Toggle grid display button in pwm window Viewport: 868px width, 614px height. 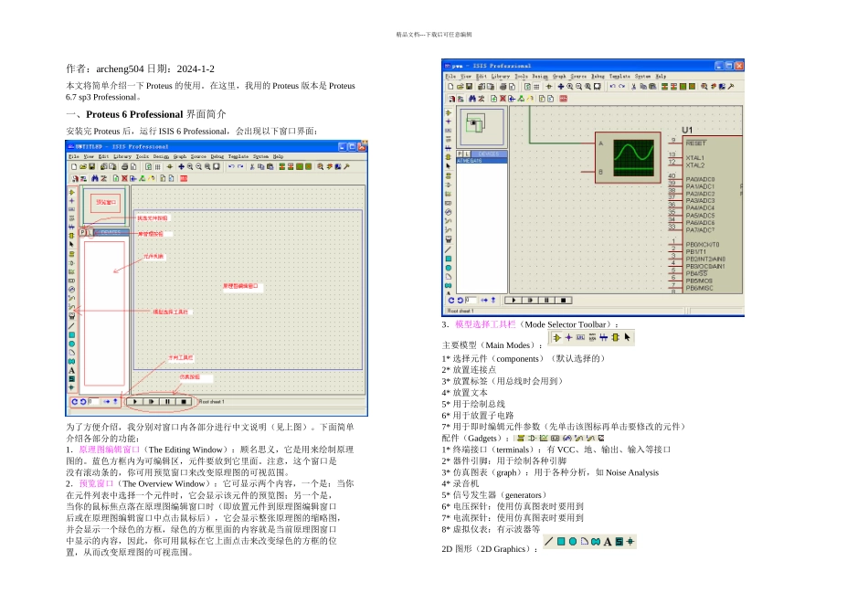coord(536,87)
